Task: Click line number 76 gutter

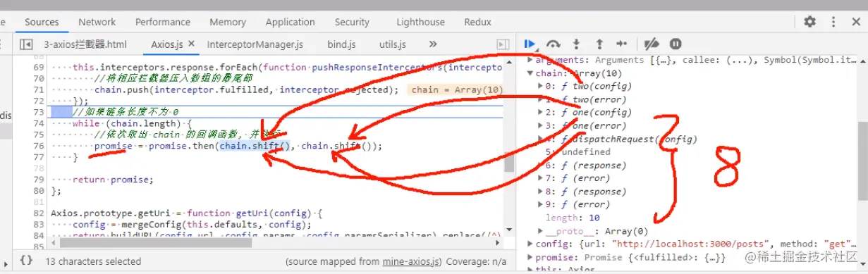Action: click(39, 147)
